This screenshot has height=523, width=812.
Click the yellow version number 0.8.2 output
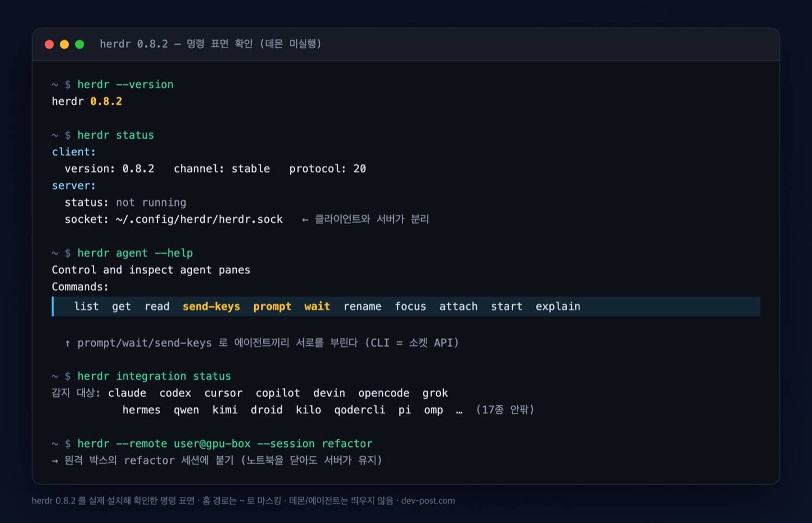coord(106,102)
